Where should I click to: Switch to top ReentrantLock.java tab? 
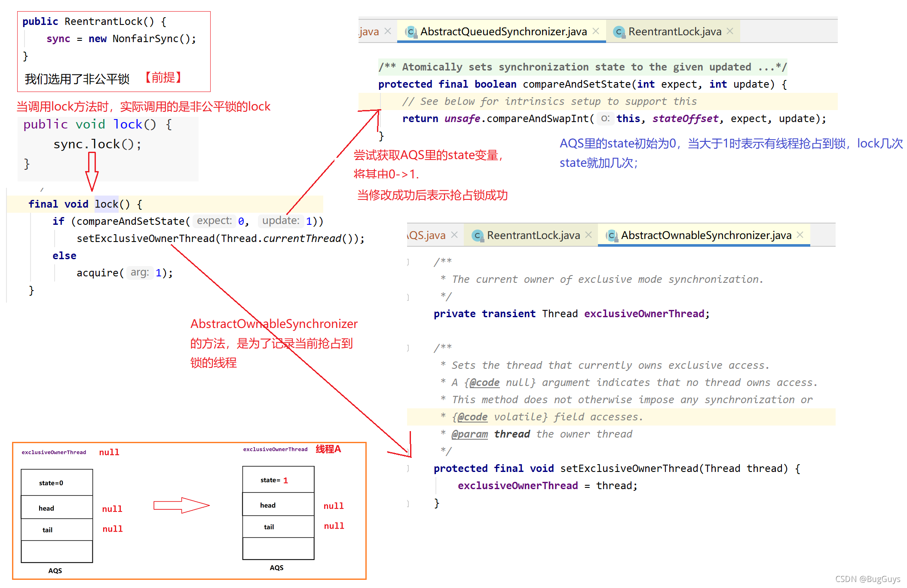(674, 32)
